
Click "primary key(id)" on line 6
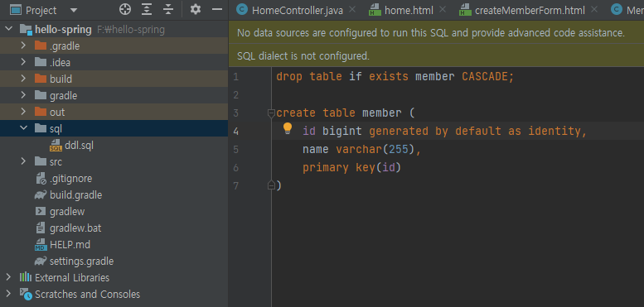coord(351,168)
